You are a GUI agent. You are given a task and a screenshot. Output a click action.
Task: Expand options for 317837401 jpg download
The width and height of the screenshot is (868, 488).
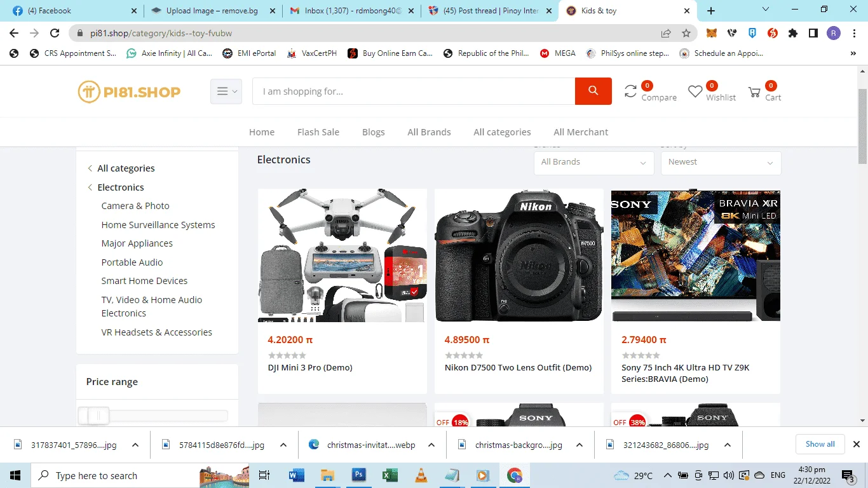[x=135, y=445]
